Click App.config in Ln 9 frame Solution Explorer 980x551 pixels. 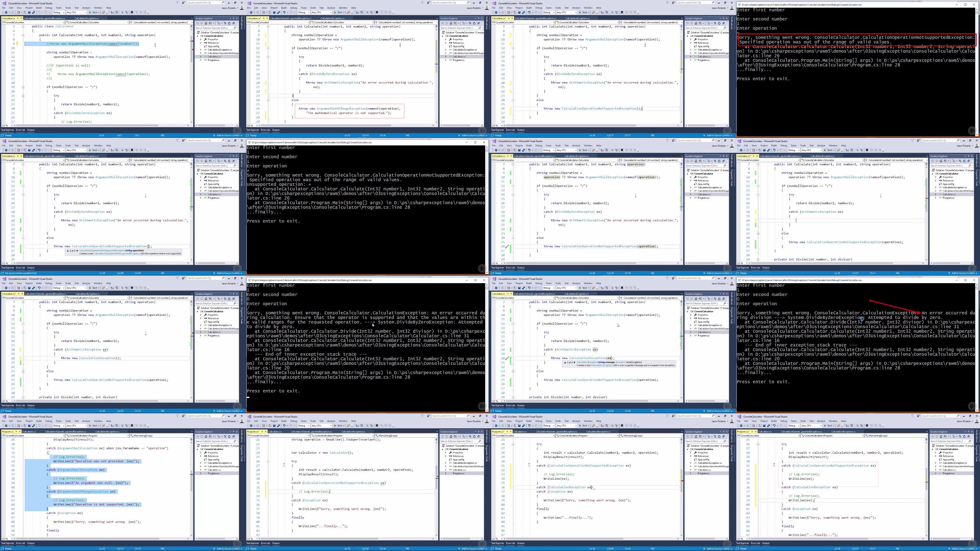click(x=213, y=47)
